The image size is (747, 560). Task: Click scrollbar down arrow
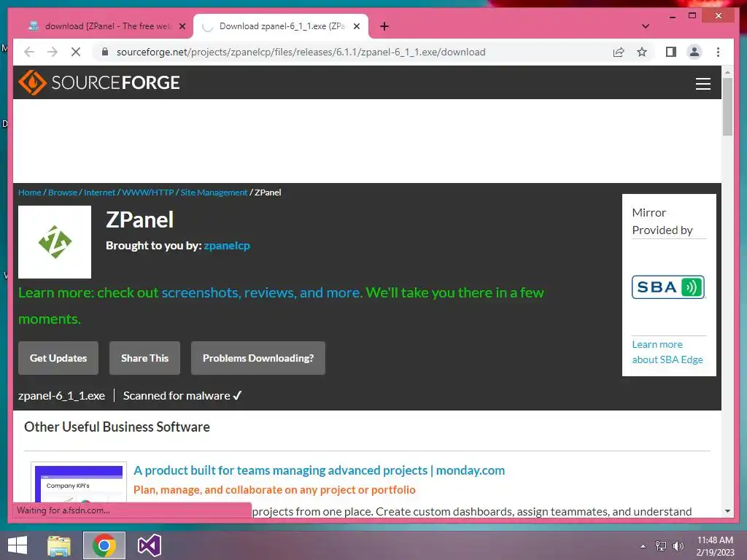coord(727,511)
